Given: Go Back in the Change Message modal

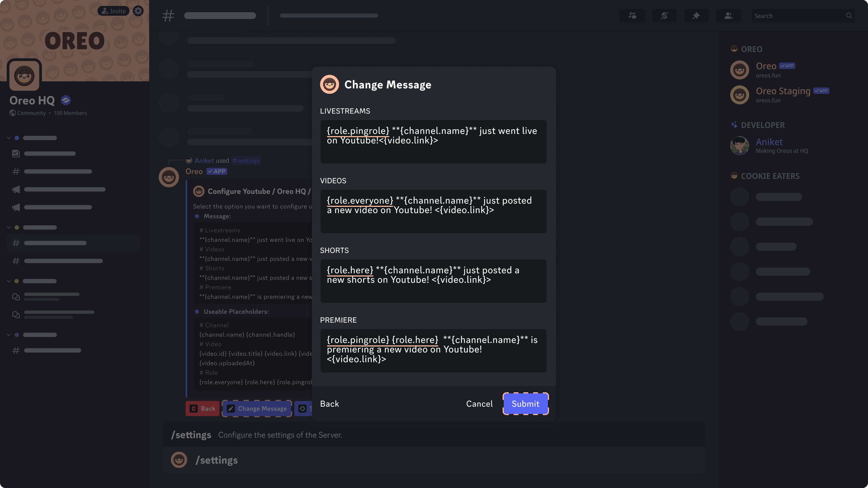Looking at the screenshot, I should pyautogui.click(x=329, y=403).
